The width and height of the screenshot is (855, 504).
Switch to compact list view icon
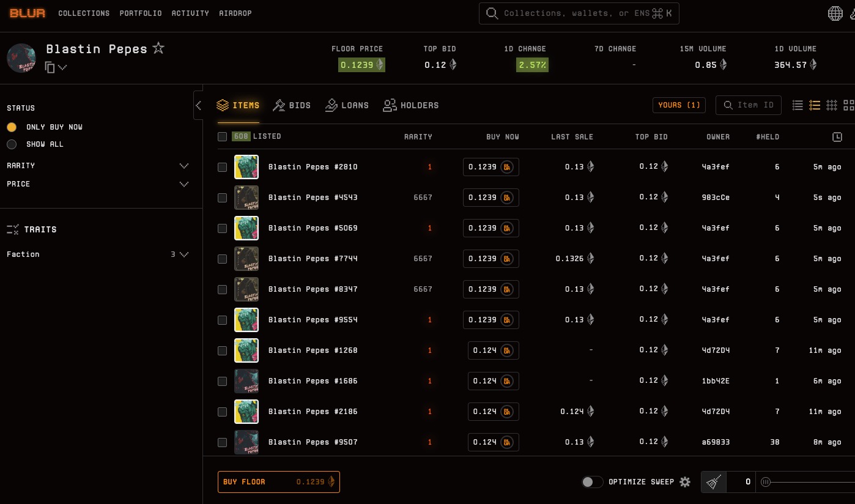tap(798, 105)
